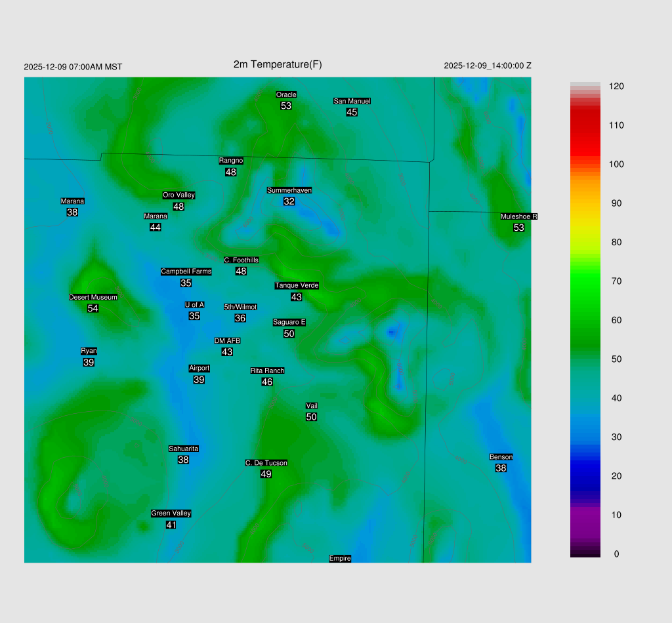Click the U of A station label

(194, 305)
